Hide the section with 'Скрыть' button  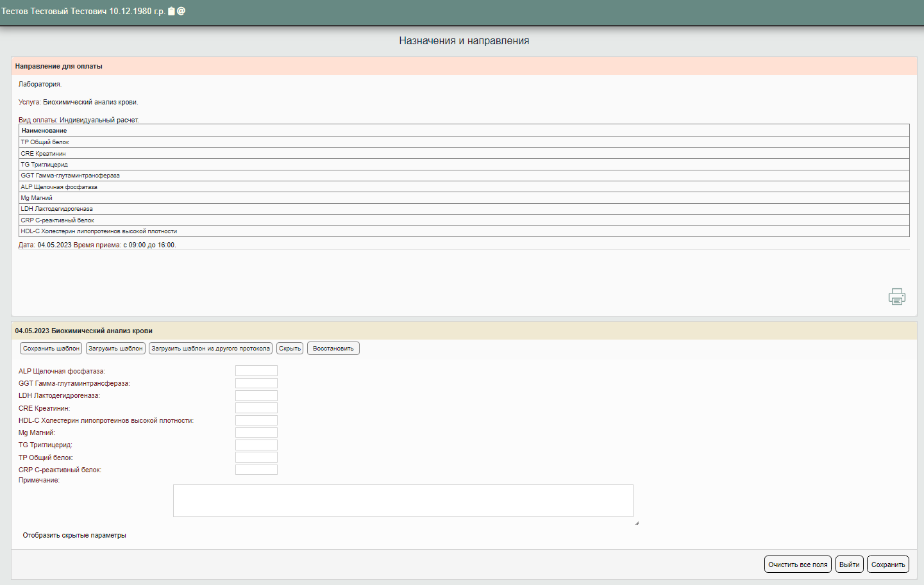pos(290,349)
